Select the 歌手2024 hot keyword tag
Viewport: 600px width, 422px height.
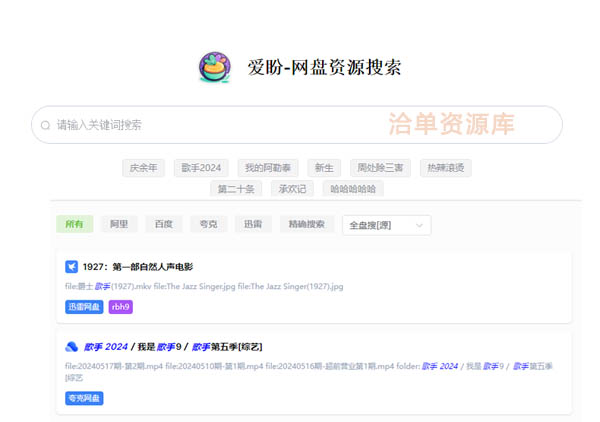tap(201, 168)
